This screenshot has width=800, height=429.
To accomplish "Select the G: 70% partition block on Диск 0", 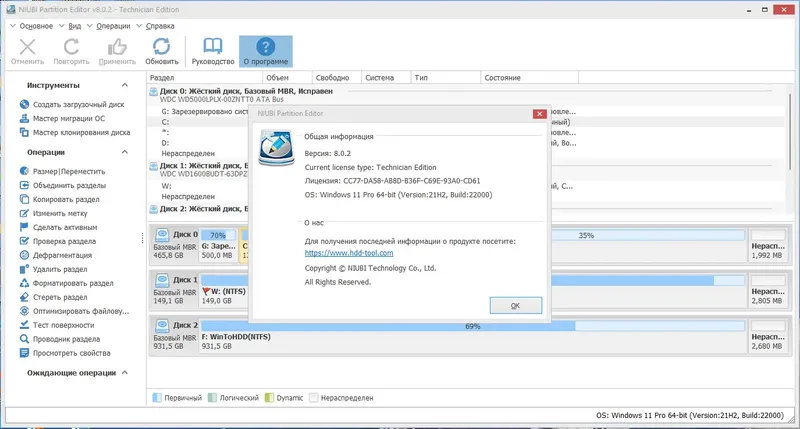I will (x=218, y=245).
